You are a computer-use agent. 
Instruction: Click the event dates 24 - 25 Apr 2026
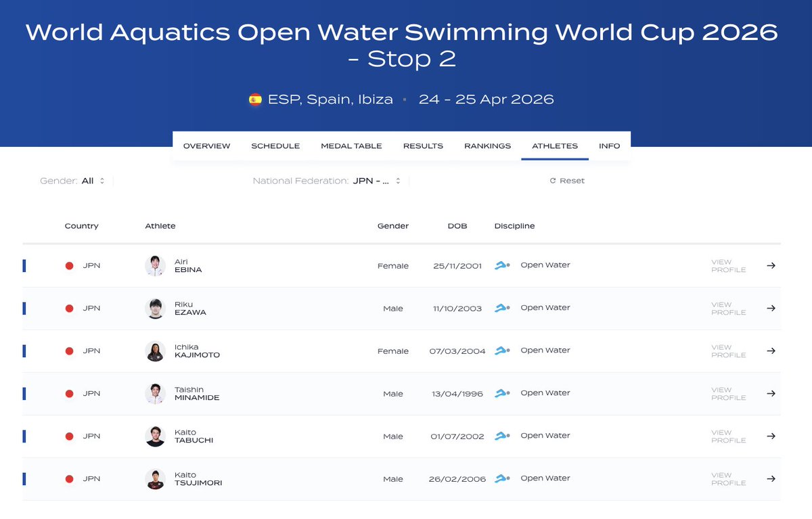[486, 99]
